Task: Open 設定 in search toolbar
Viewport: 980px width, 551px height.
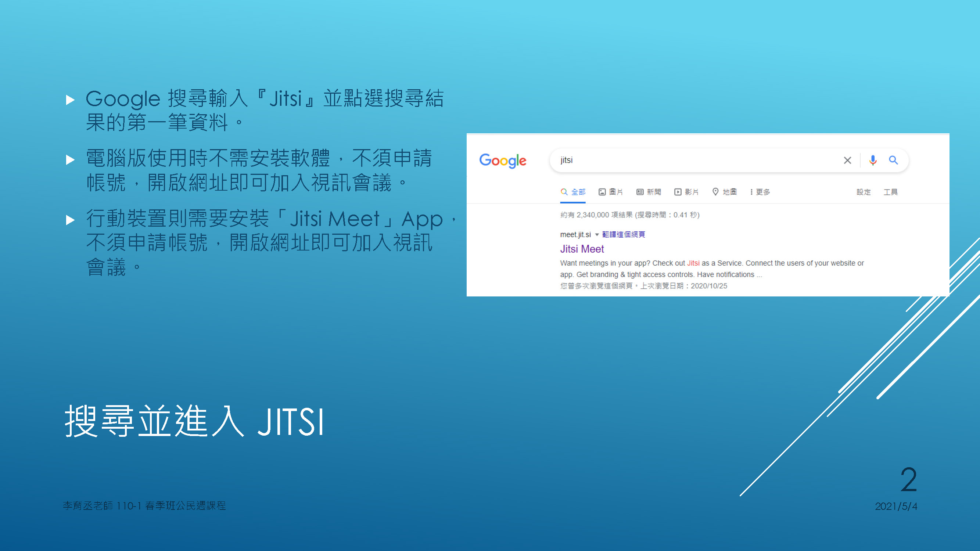Action: pos(863,192)
